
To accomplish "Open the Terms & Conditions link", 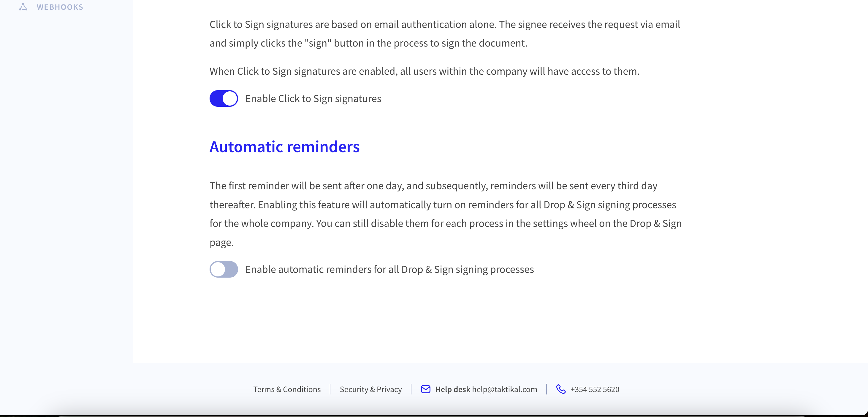I will point(287,389).
